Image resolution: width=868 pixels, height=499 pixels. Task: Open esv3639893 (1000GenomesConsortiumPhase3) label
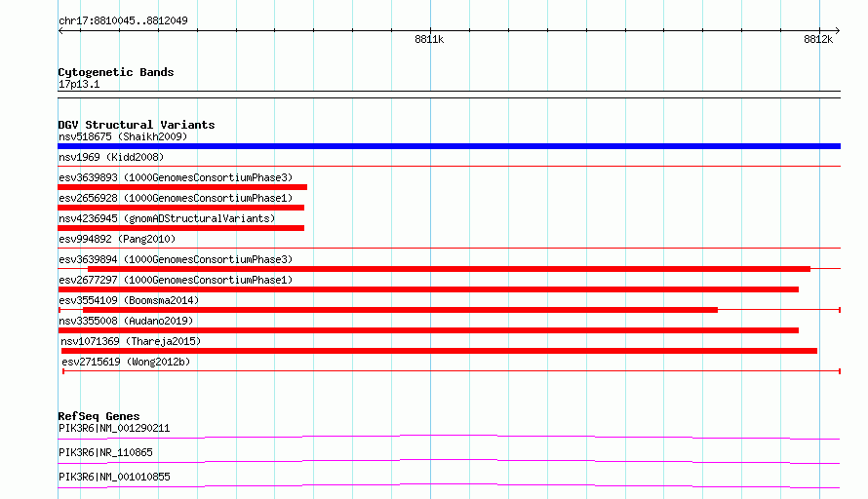tap(176, 177)
